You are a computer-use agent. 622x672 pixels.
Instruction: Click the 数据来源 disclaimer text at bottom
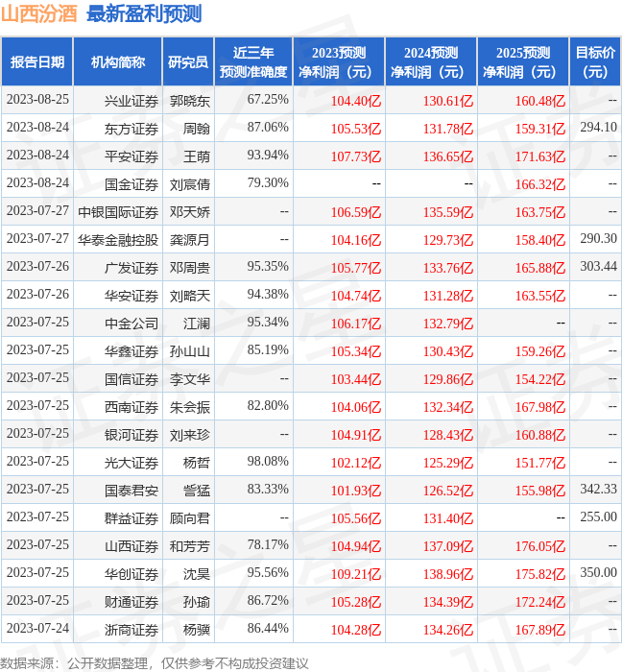[x=155, y=662]
